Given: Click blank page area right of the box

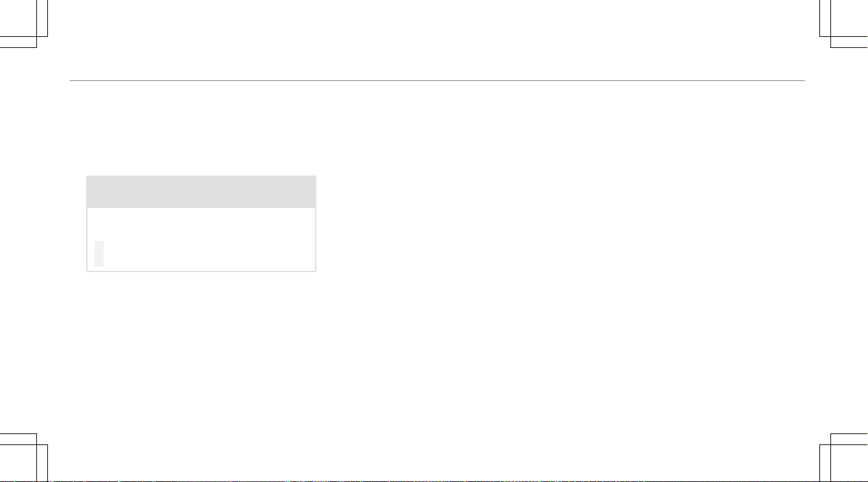Looking at the screenshot, I should tap(557, 224).
